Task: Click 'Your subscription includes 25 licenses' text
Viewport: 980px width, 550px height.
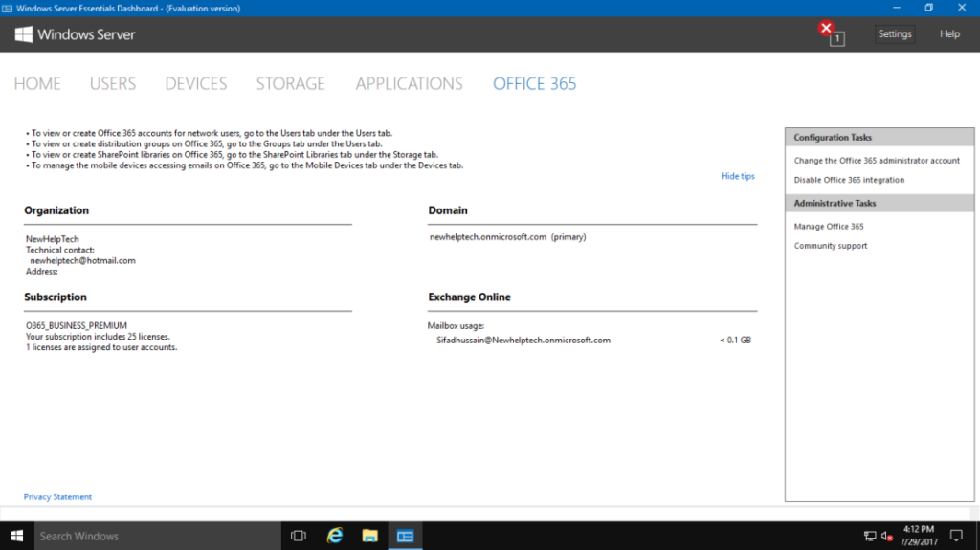Action: click(x=98, y=337)
